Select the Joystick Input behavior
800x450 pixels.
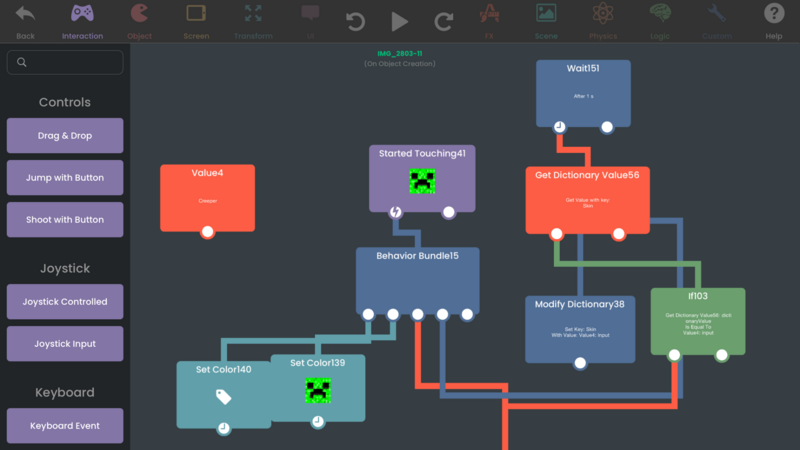tap(65, 344)
